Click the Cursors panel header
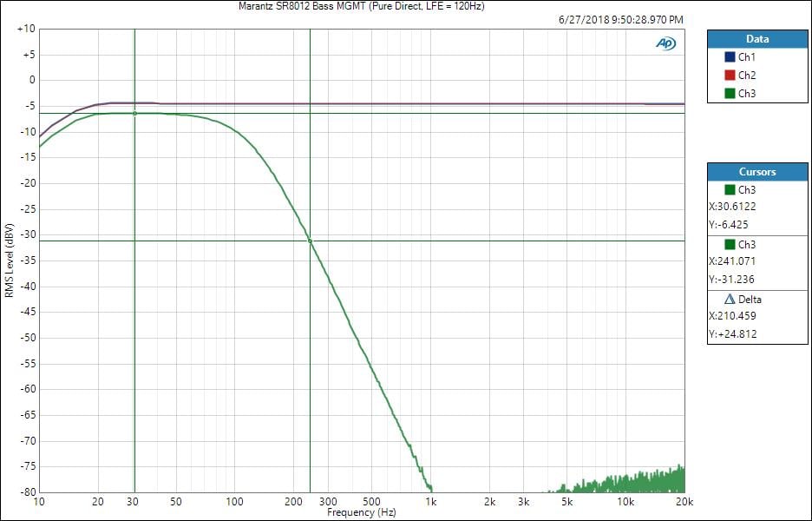This screenshot has width=812, height=521. point(757,172)
